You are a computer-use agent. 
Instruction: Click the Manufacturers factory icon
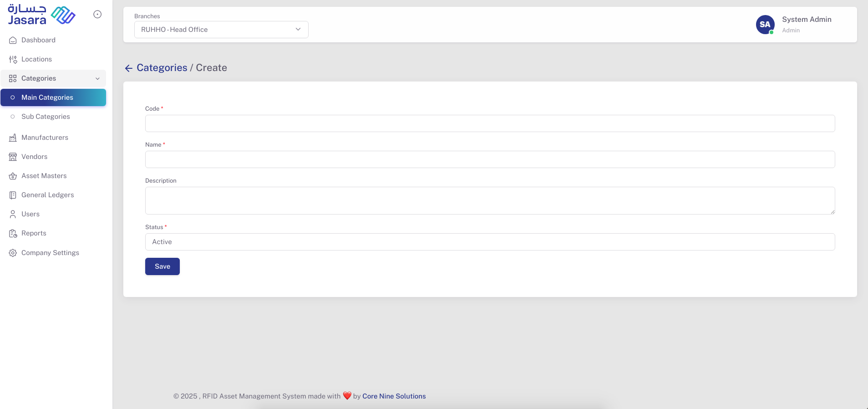pos(13,138)
